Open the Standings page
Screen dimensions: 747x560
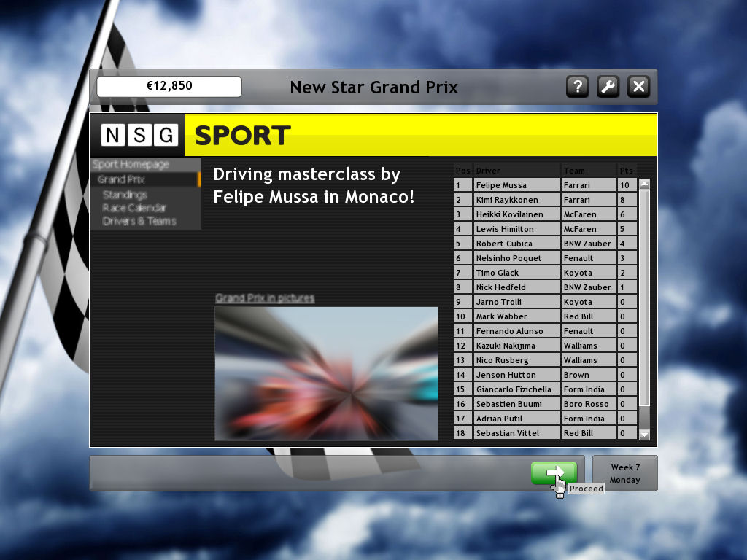pyautogui.click(x=125, y=195)
